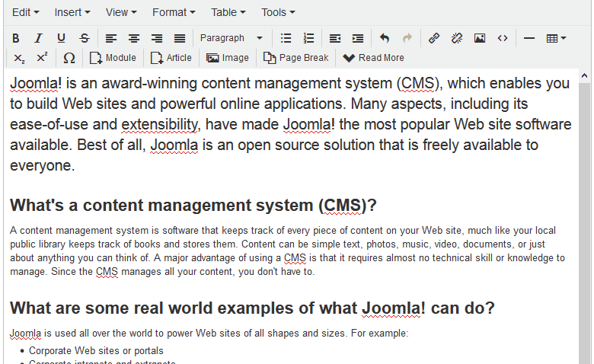Screen dimensions: 594x364
Task: Click the Article button
Action: pyautogui.click(x=171, y=58)
